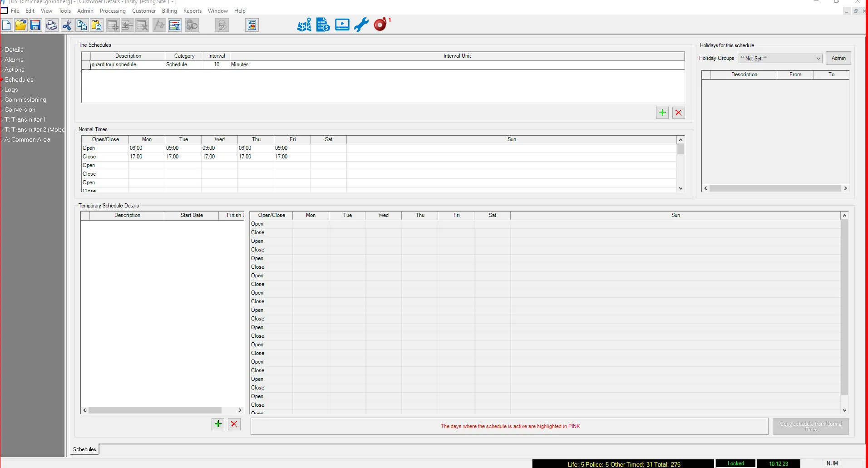Select the guard tour schedule row
868x468 pixels.
(383, 64)
